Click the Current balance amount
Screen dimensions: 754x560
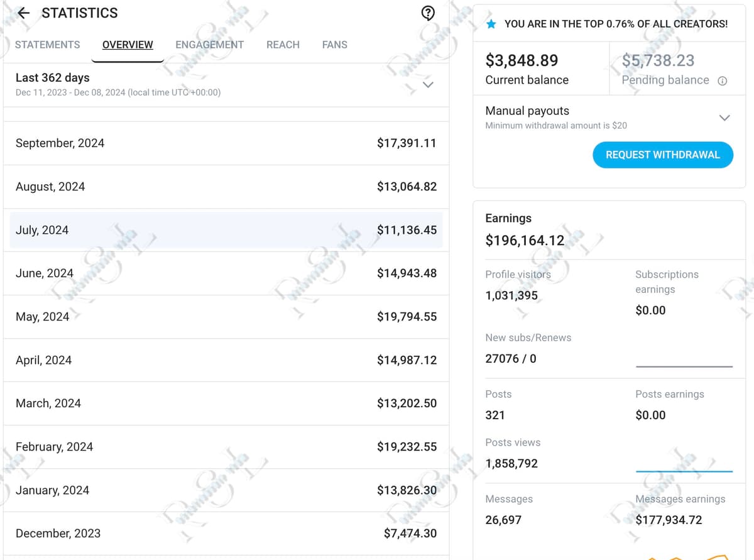[x=522, y=60]
